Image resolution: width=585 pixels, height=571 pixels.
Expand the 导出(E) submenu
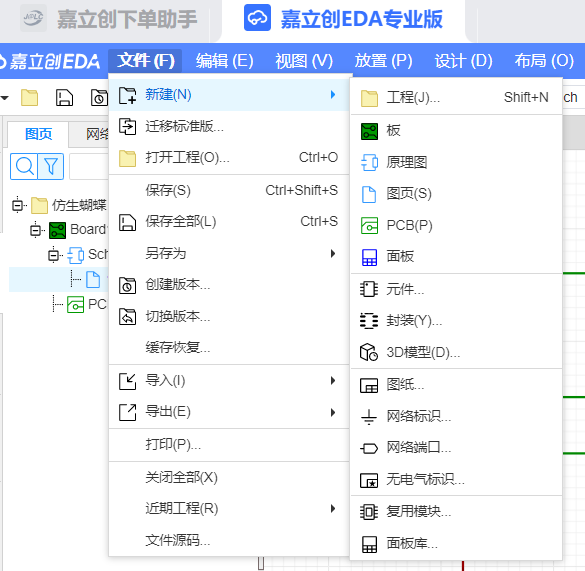coord(229,412)
